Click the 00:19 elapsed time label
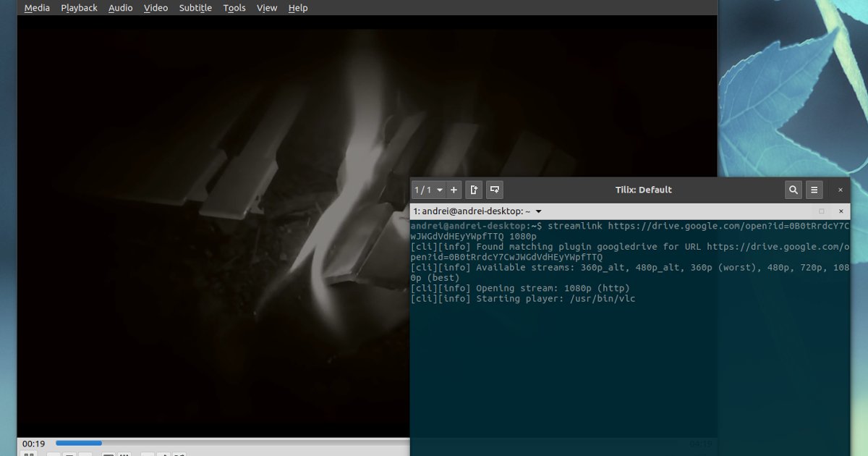 click(33, 444)
